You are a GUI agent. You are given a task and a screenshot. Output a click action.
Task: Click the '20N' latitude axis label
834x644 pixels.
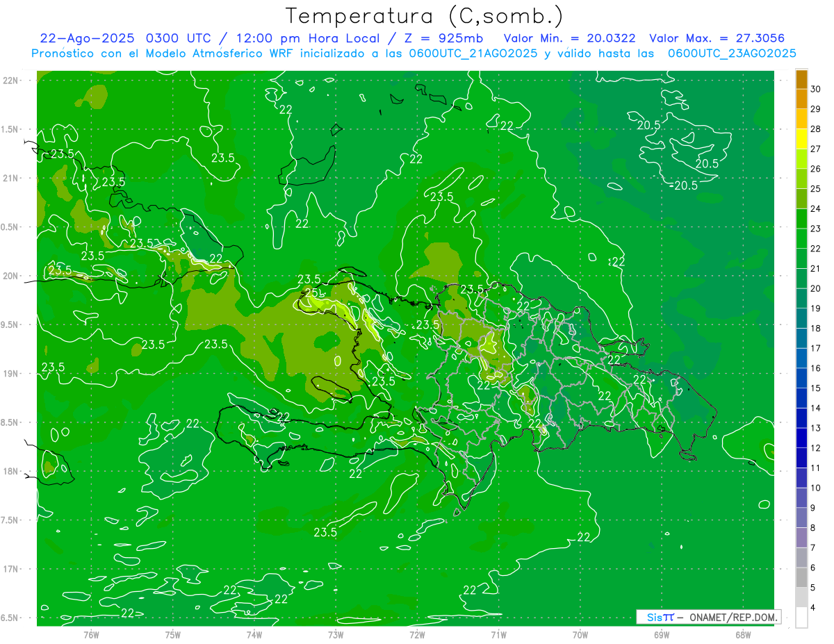click(10, 276)
